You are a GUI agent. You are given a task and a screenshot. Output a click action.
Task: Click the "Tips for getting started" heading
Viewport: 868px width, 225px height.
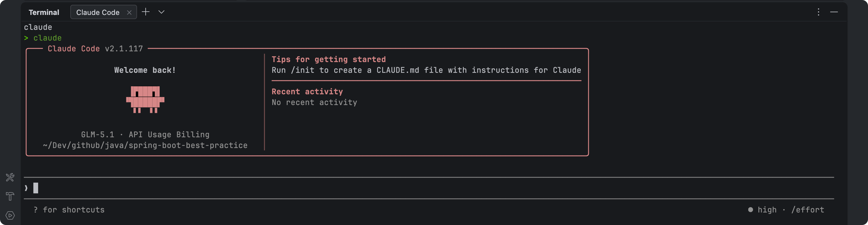coord(329,59)
